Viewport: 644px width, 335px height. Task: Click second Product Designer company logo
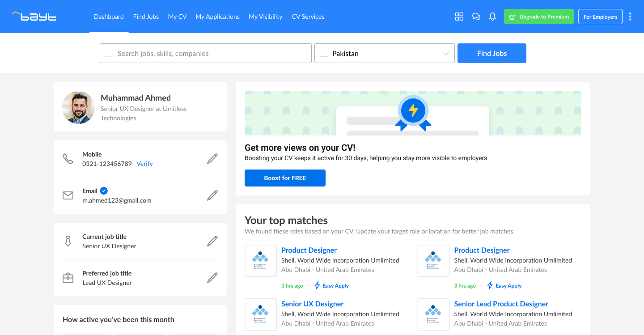pos(433,261)
